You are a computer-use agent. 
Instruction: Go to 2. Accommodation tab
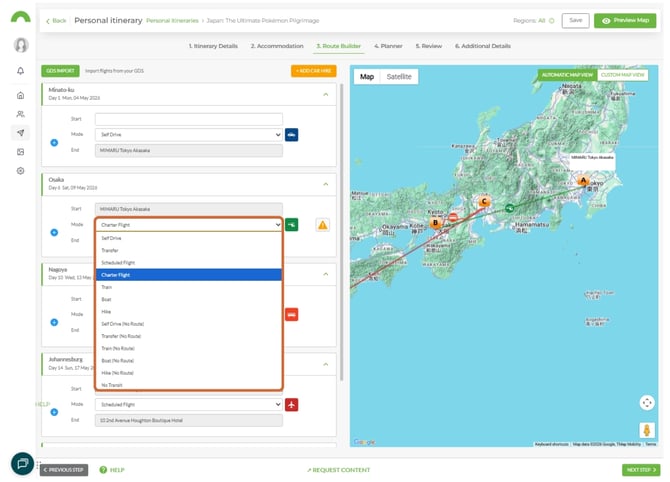tap(277, 46)
